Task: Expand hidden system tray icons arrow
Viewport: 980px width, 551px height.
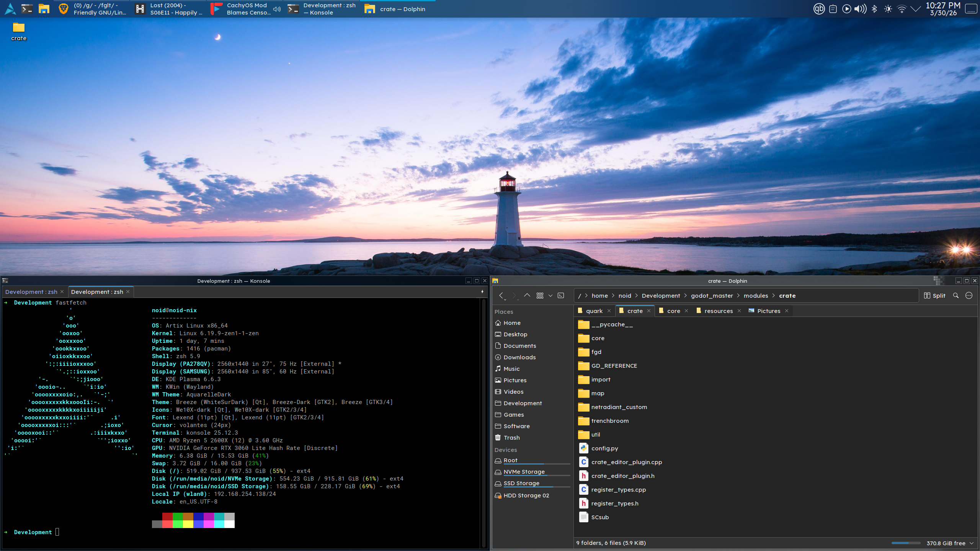Action: [916, 9]
